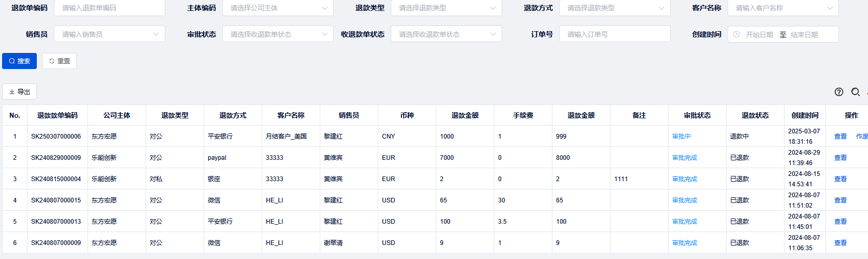Click 查看 for SK250307000006
Viewport: 868px width, 259px height.
pos(840,137)
